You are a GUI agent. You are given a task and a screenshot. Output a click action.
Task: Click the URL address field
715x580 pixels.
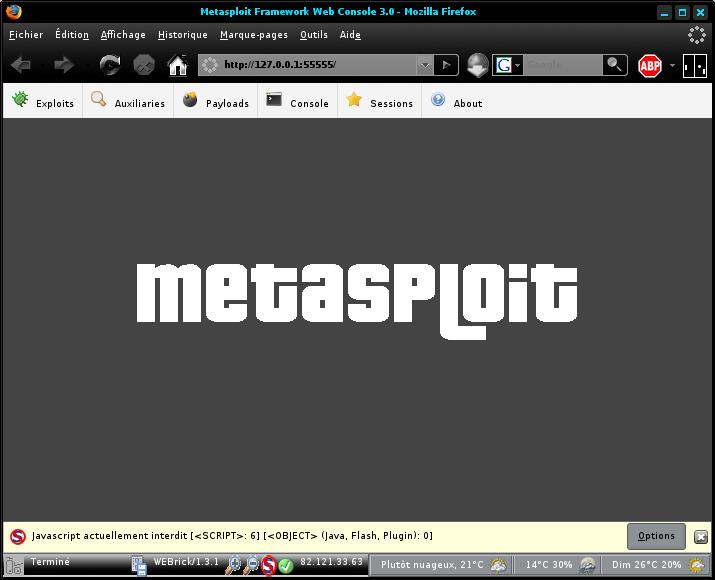[317, 65]
